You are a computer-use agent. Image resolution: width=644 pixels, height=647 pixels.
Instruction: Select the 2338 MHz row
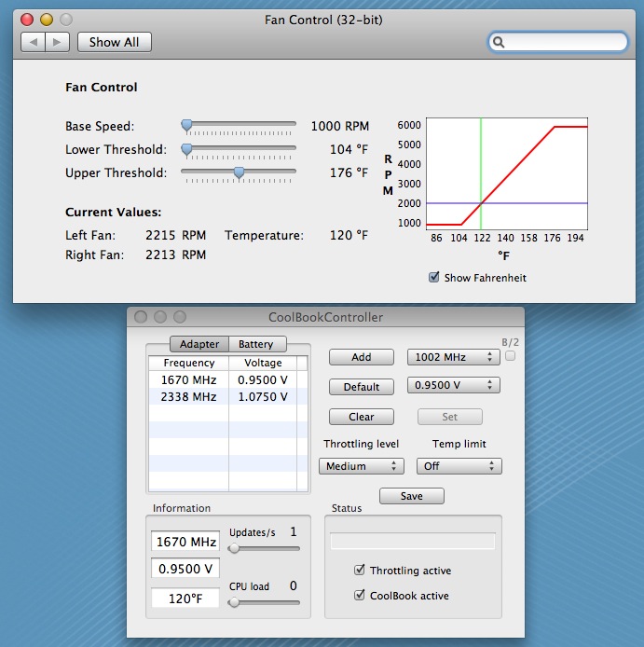pyautogui.click(x=227, y=396)
